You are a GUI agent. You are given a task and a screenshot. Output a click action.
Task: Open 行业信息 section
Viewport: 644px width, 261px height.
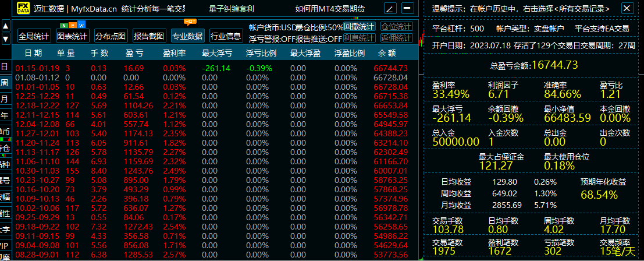[226, 36]
